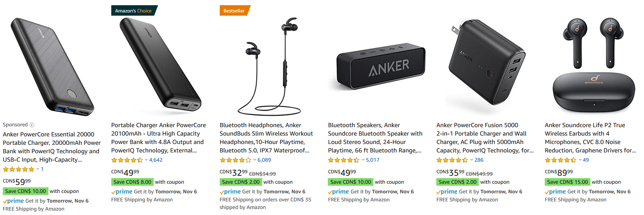644x215 pixels.
Task: Open the 49 reviews link for Life P2
Action: (586, 160)
